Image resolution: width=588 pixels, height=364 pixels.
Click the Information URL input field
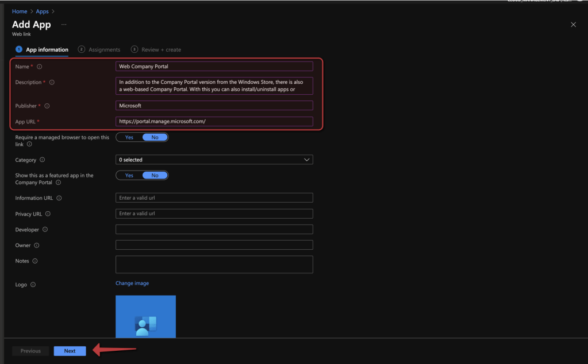214,198
